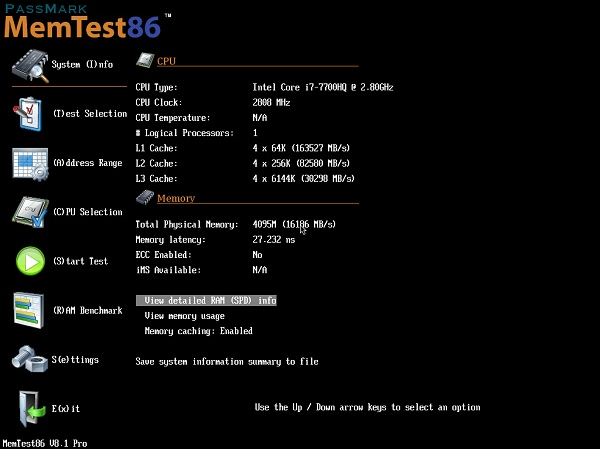Screen dimensions: 600x450
Task: Open the Address Range grid icon
Action: coord(30,164)
